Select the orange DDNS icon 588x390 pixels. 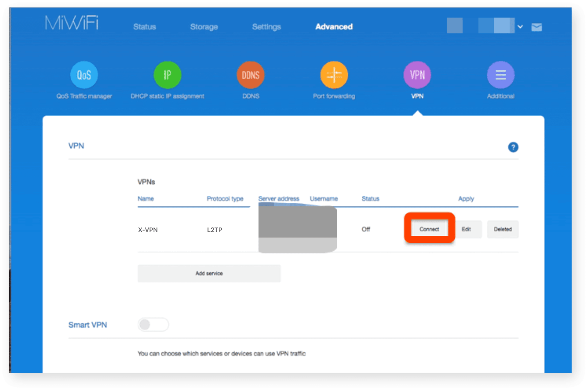pyautogui.click(x=250, y=75)
